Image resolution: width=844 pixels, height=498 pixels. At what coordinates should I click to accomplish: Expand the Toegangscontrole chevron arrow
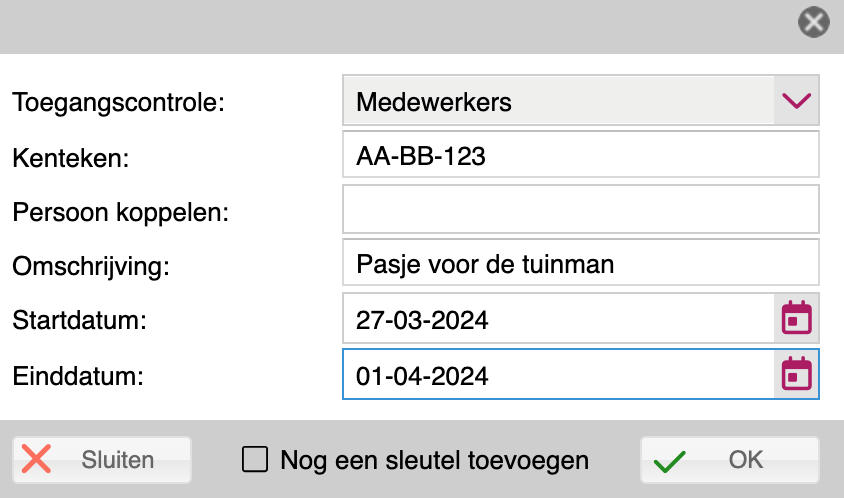tap(797, 101)
